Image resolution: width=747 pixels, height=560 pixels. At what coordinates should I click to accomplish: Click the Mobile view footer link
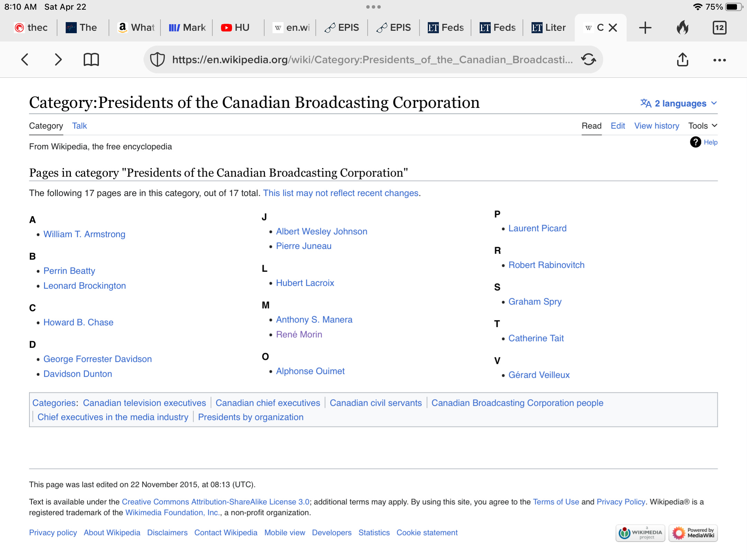click(285, 533)
